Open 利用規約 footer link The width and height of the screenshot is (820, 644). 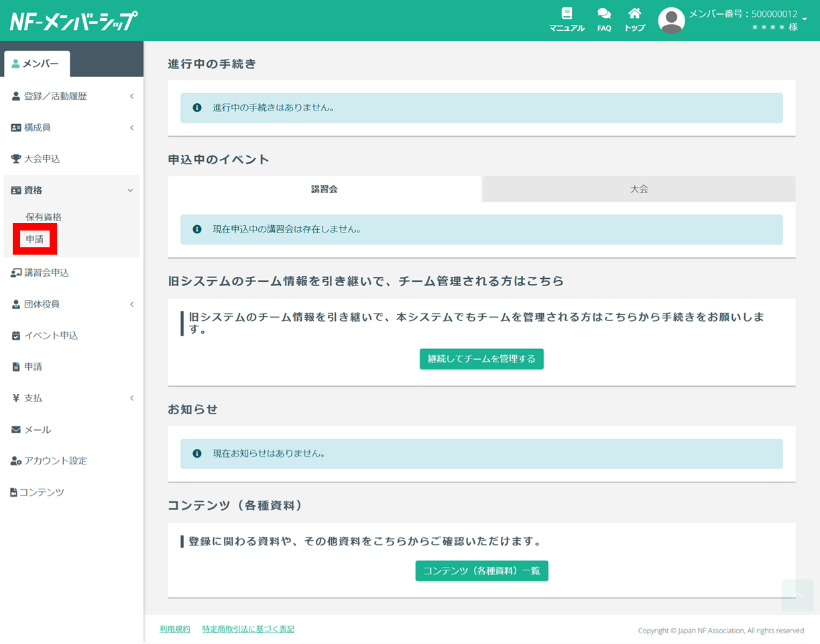click(175, 629)
